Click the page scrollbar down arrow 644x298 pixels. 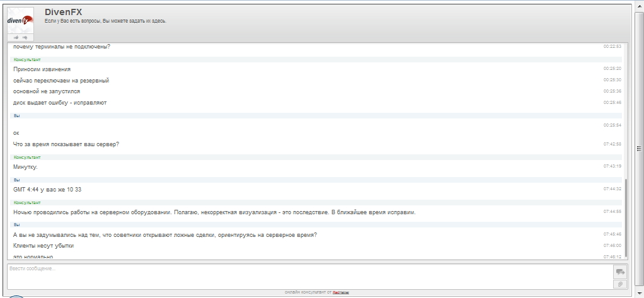pos(639,294)
